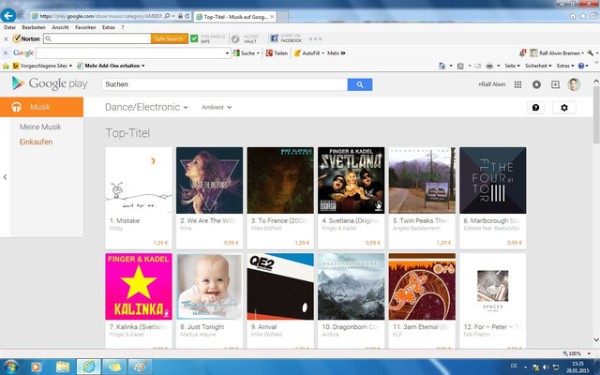Open the Google apps grid
Image resolution: width=600 pixels, height=375 pixels.
(518, 85)
